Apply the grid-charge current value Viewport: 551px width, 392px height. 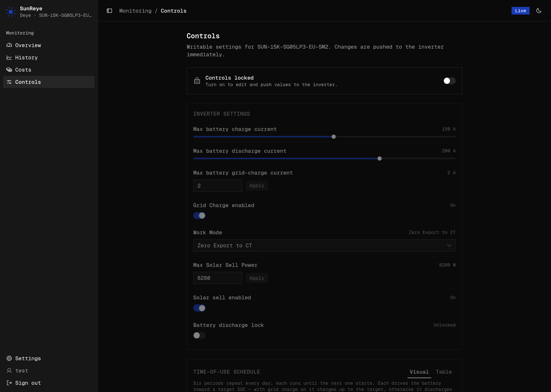point(257,186)
